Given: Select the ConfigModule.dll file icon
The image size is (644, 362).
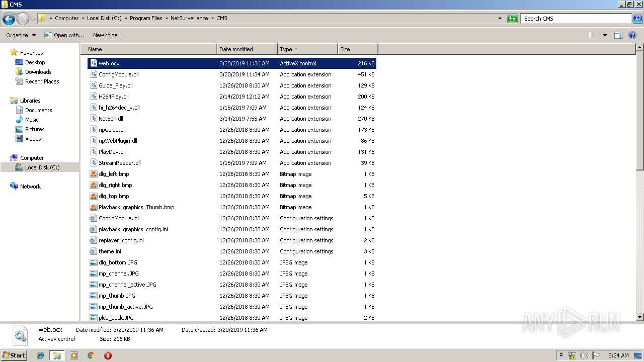Looking at the screenshot, I should click(93, 74).
